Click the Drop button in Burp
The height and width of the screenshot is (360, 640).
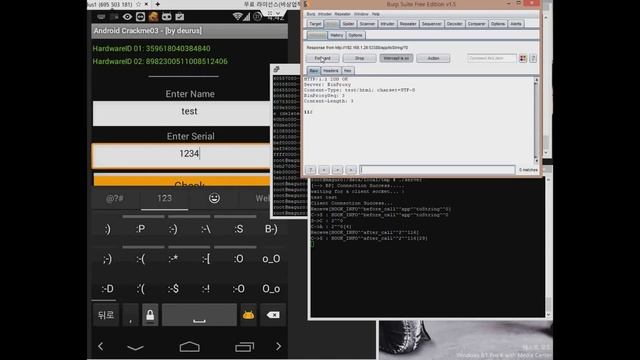coord(359,58)
